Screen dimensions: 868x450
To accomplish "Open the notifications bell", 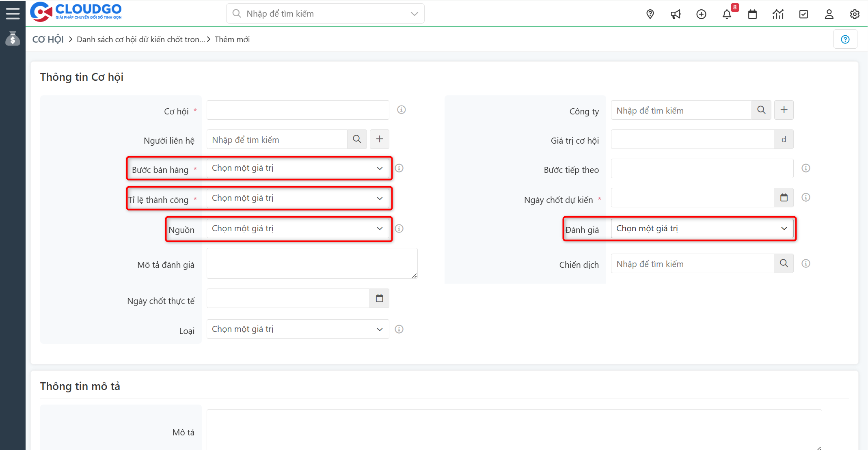I will click(727, 14).
